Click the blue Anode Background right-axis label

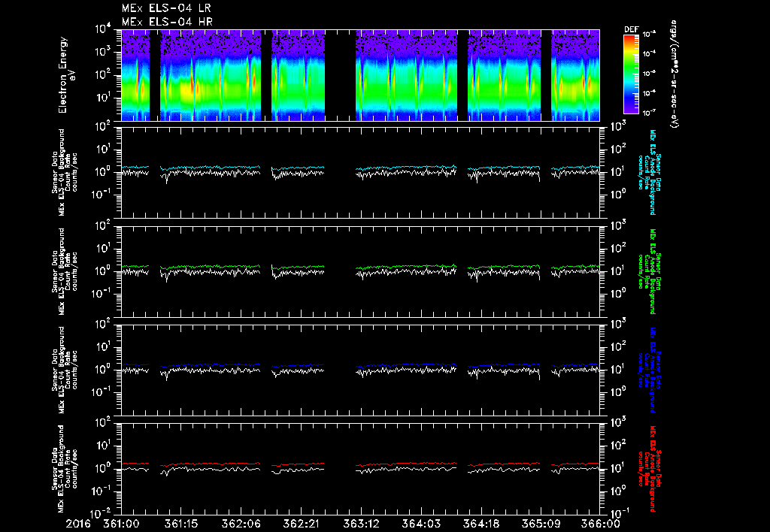coord(649,370)
